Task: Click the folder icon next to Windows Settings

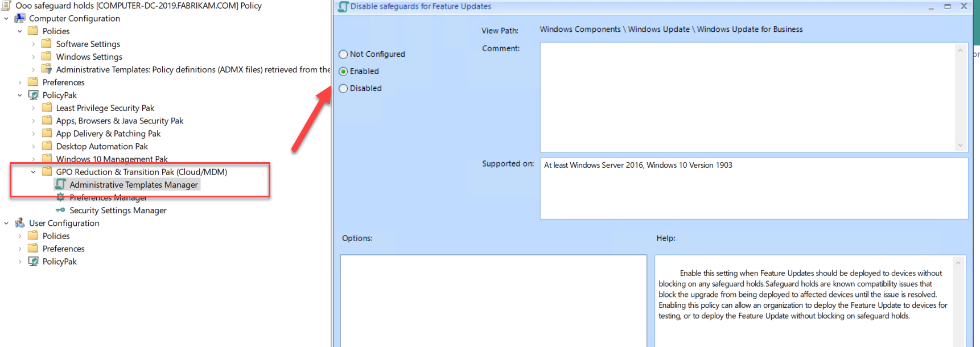Action: pyautogui.click(x=47, y=56)
